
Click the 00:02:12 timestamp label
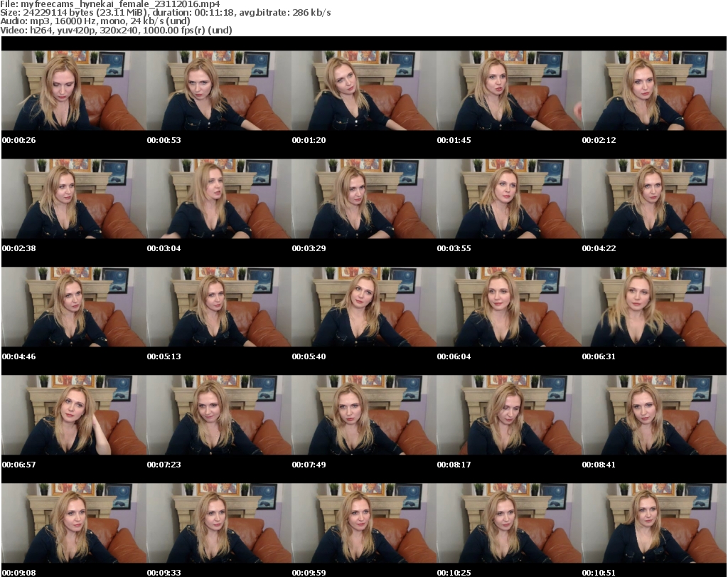coord(599,140)
